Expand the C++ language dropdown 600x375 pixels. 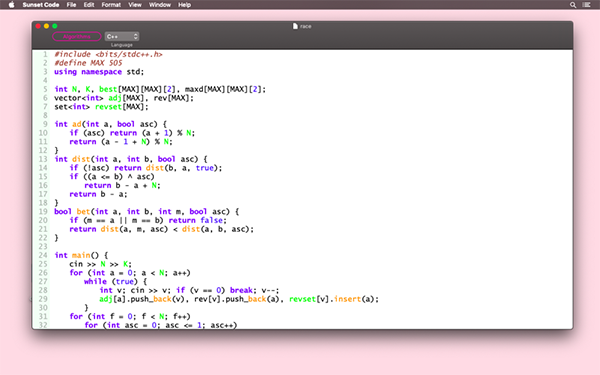point(122,36)
